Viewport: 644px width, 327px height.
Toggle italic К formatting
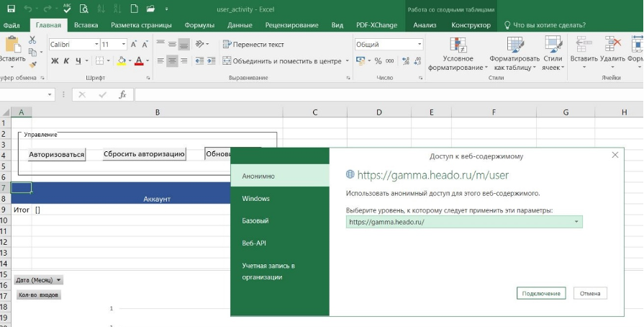point(66,61)
